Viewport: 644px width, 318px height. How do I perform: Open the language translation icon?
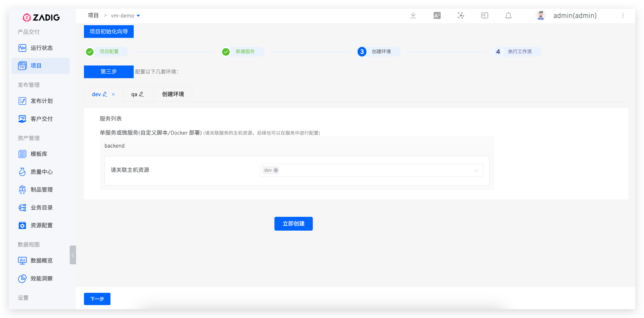click(x=437, y=16)
